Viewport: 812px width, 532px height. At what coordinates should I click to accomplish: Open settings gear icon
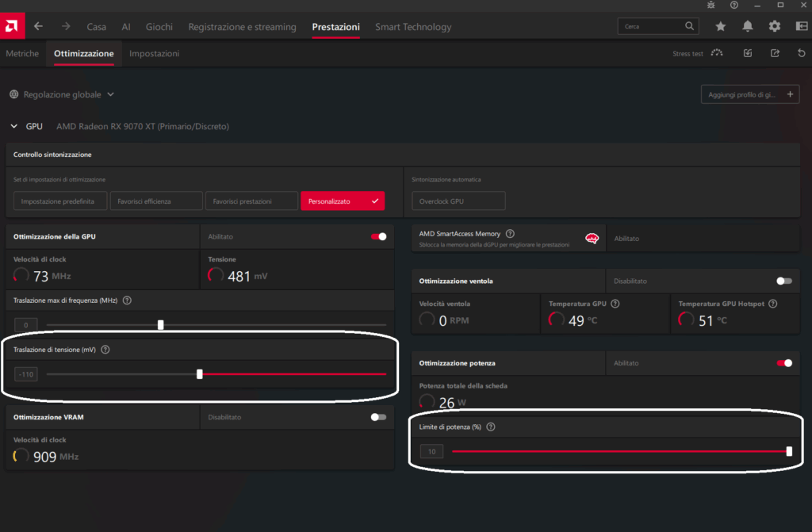tap(774, 26)
